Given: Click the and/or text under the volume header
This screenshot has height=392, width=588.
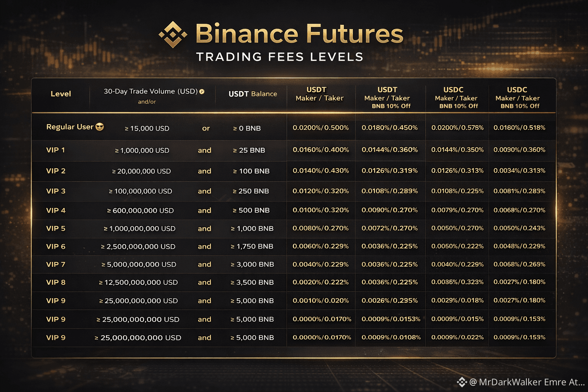Looking at the screenshot, I should (147, 102).
